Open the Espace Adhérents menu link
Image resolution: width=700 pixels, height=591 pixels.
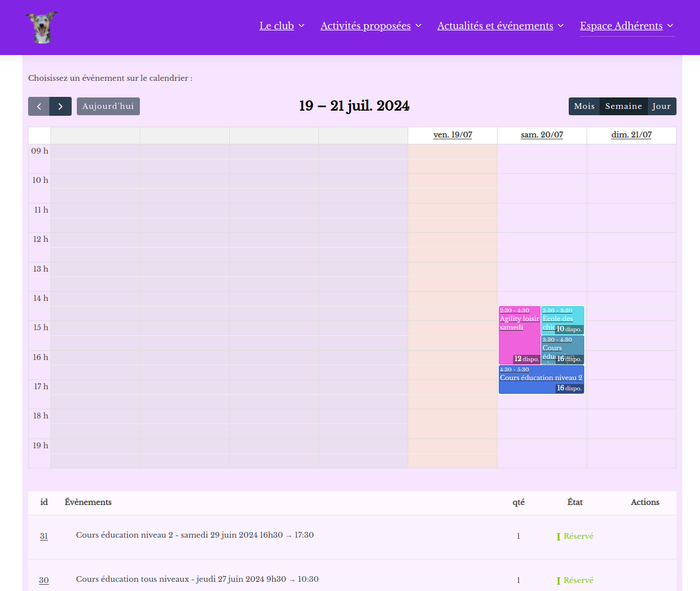click(621, 26)
